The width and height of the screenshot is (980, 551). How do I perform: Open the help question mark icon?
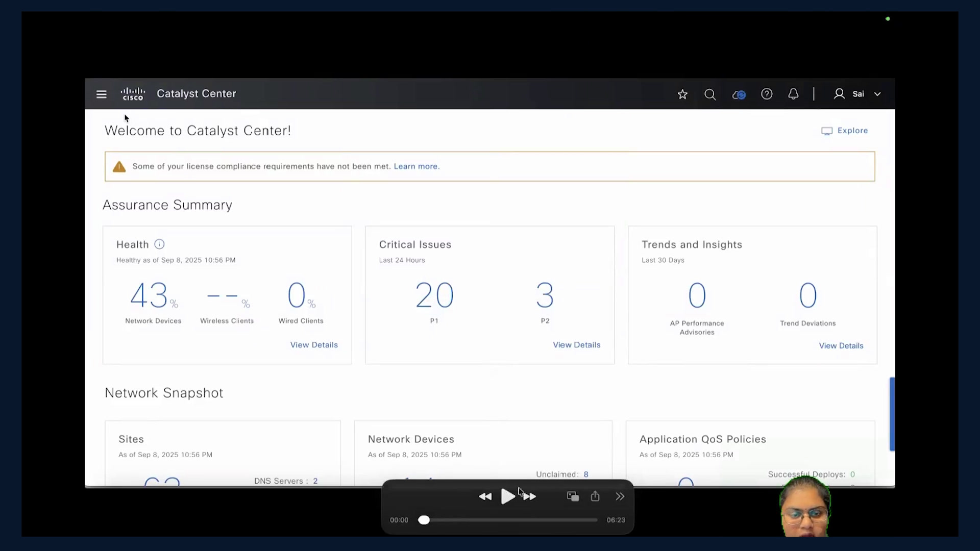[767, 94]
